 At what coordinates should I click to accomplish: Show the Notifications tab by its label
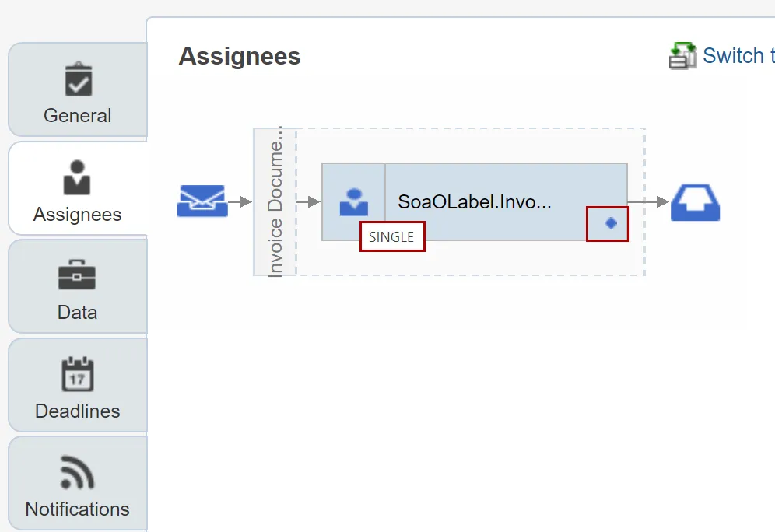tap(78, 509)
